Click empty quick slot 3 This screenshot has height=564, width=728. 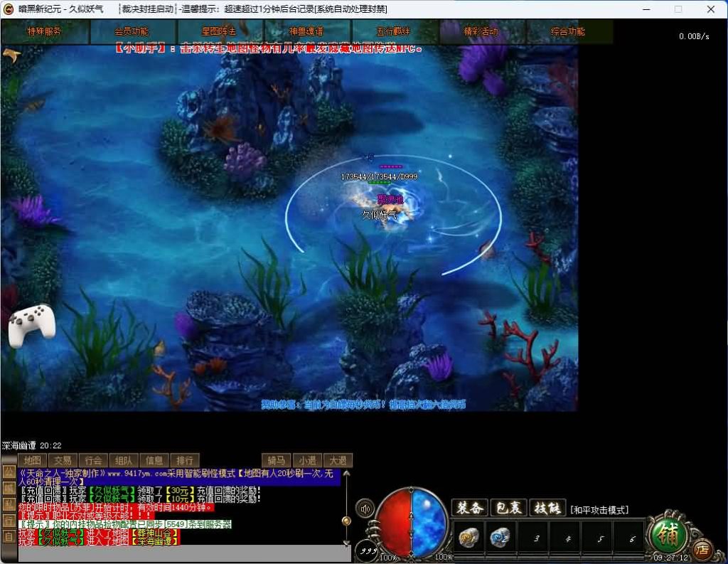tap(533, 538)
